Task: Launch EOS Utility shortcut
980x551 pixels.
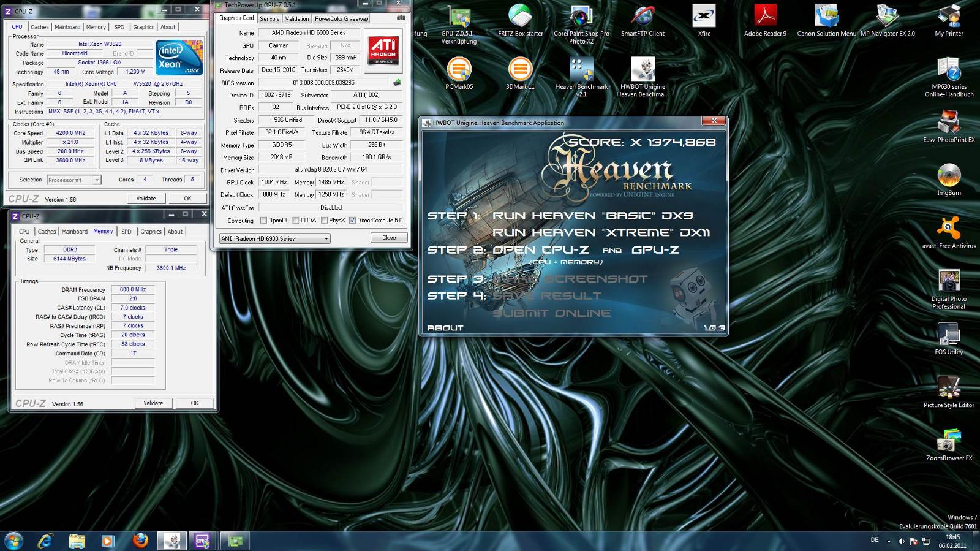Action: 949,339
